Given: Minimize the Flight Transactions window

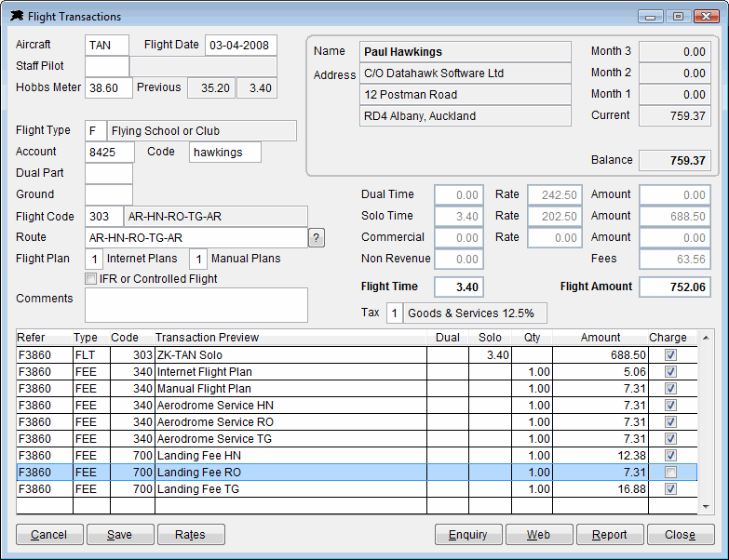Looking at the screenshot, I should [x=651, y=17].
